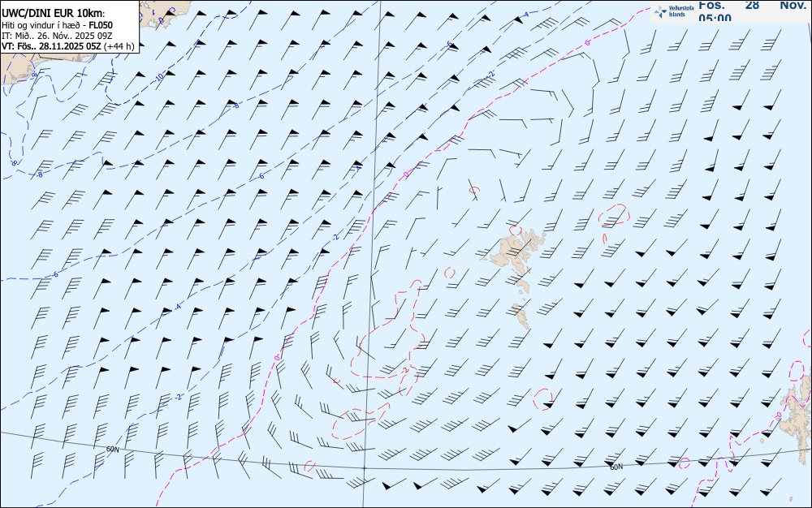The image size is (812, 508).
Task: Click the '60N' label near the right side
Action: point(616,467)
